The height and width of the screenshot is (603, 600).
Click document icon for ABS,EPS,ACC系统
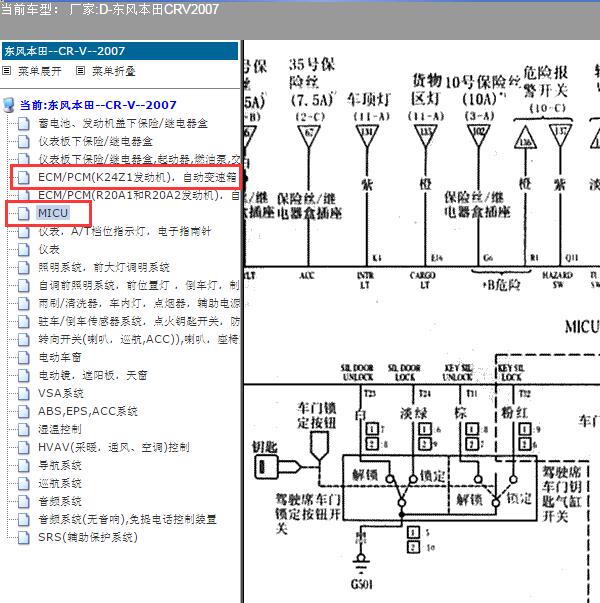click(x=23, y=411)
